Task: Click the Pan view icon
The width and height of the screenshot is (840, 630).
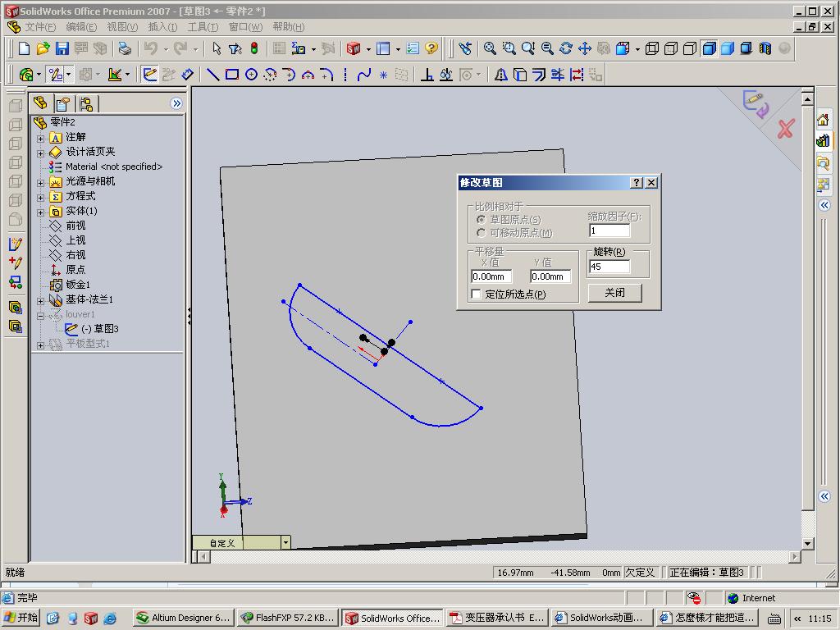Action: (x=584, y=48)
